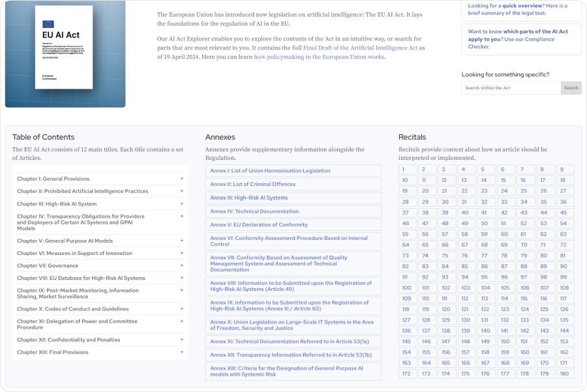Open the Final Draft of the Artificial Intelligence Act link
Viewport: 587px width, 392px height.
tap(360, 48)
